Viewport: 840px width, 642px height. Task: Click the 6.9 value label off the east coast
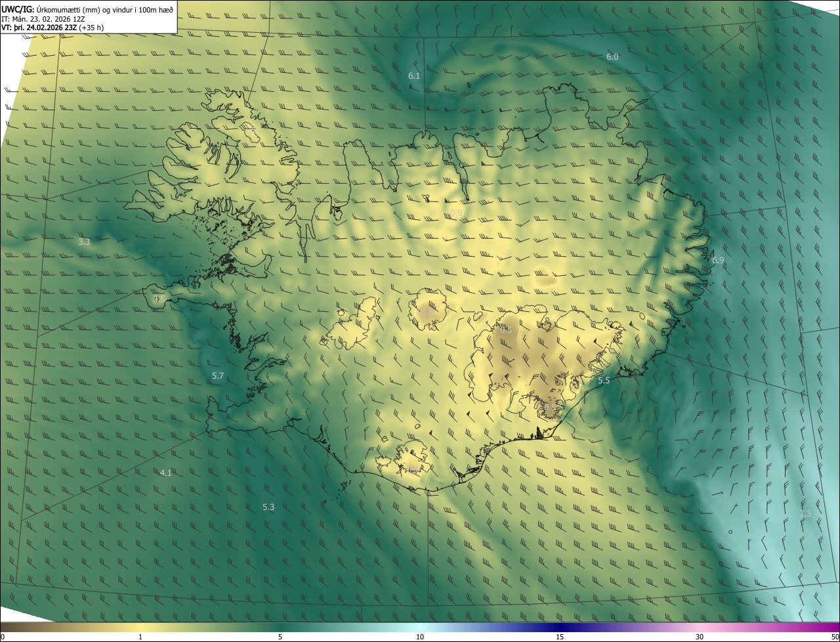pos(718,261)
